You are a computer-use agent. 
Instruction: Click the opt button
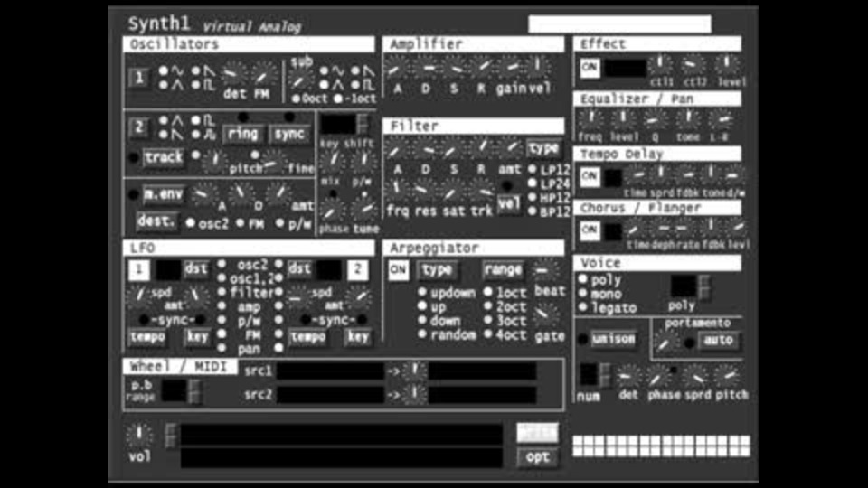pyautogui.click(x=537, y=457)
